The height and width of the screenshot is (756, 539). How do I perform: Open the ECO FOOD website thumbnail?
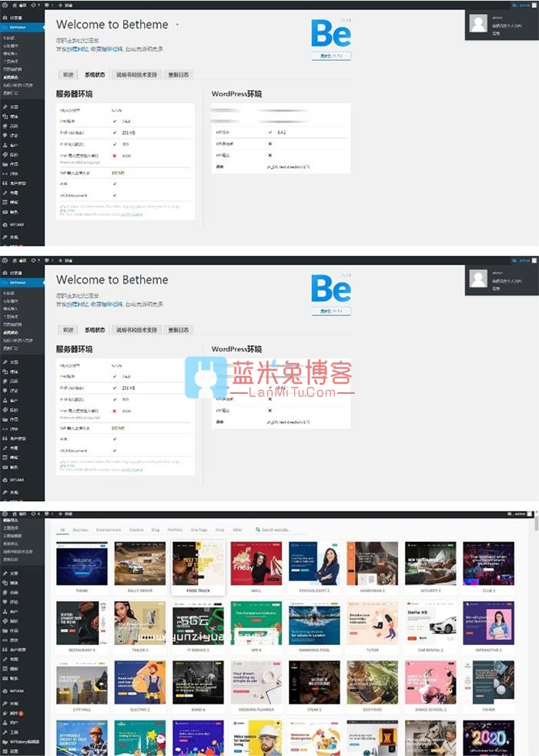(373, 683)
